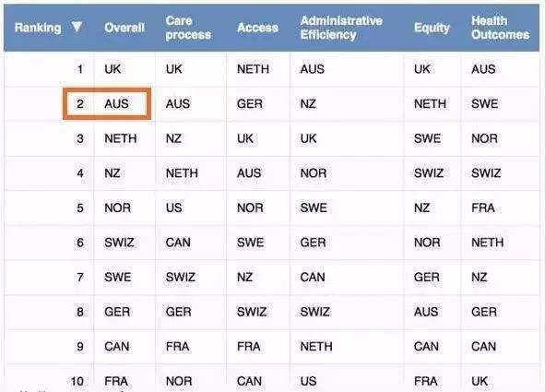Click NETH in the Access column row 1
545x392 pixels.
coord(253,69)
